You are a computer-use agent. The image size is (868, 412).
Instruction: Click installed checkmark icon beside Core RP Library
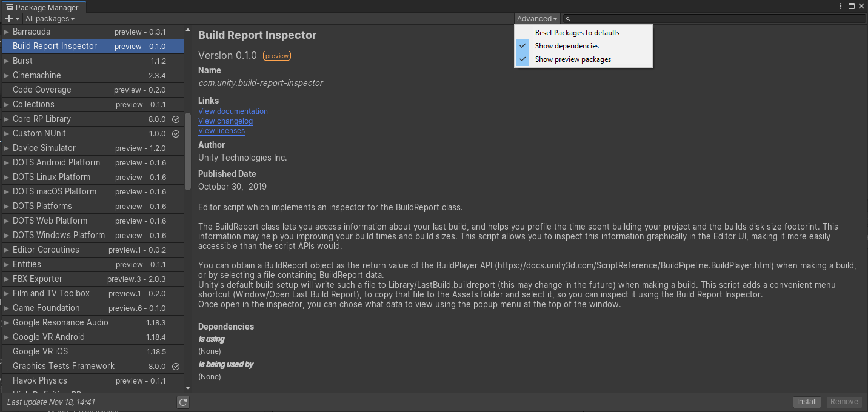tap(176, 119)
